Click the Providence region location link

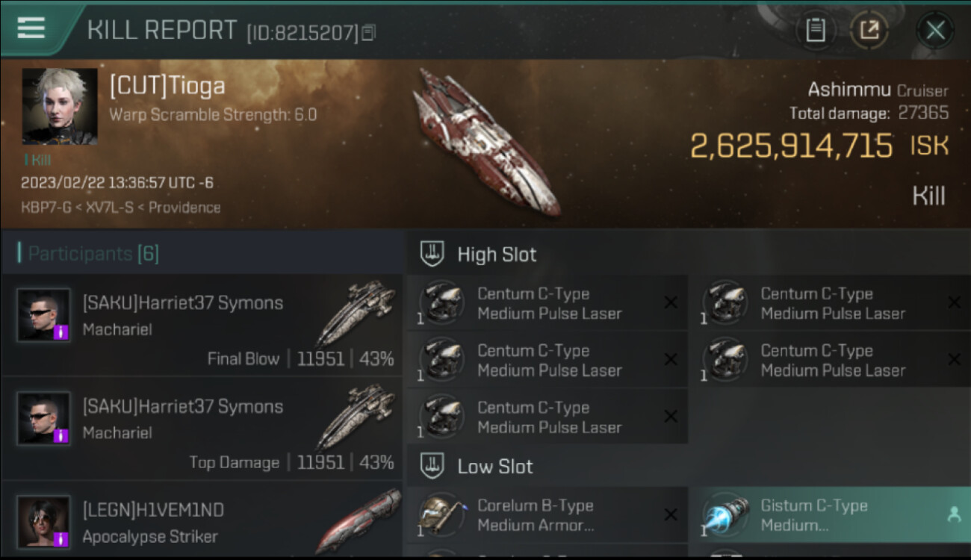click(x=184, y=208)
